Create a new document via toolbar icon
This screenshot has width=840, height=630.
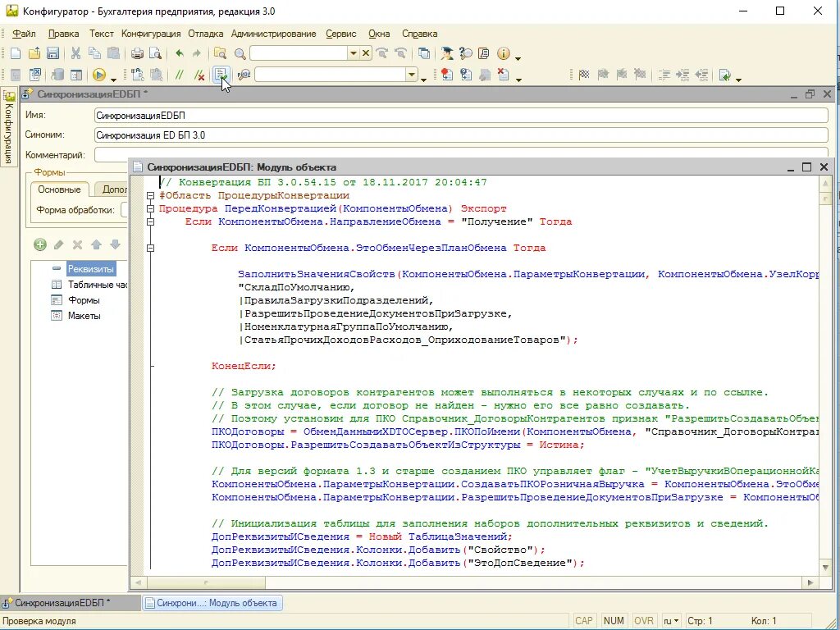[x=16, y=53]
